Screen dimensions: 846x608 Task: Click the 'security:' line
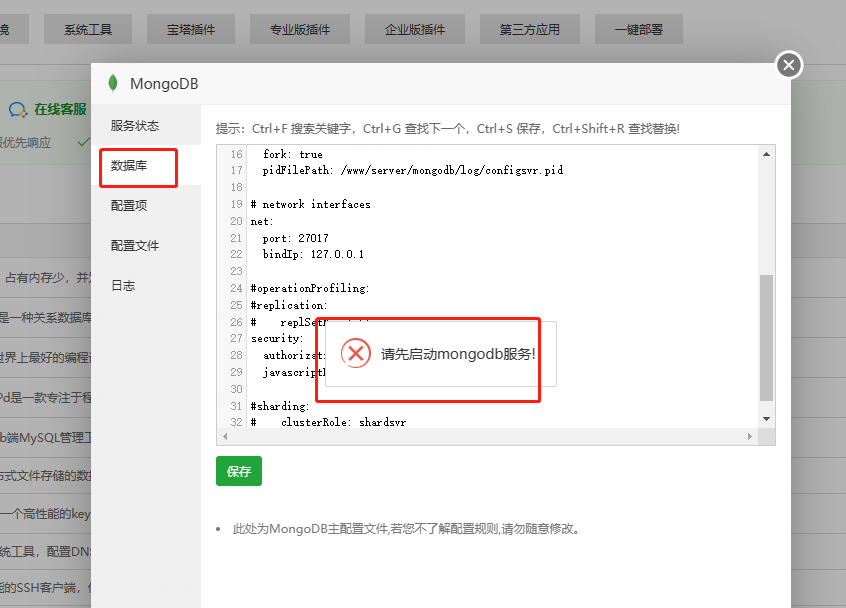[277, 338]
